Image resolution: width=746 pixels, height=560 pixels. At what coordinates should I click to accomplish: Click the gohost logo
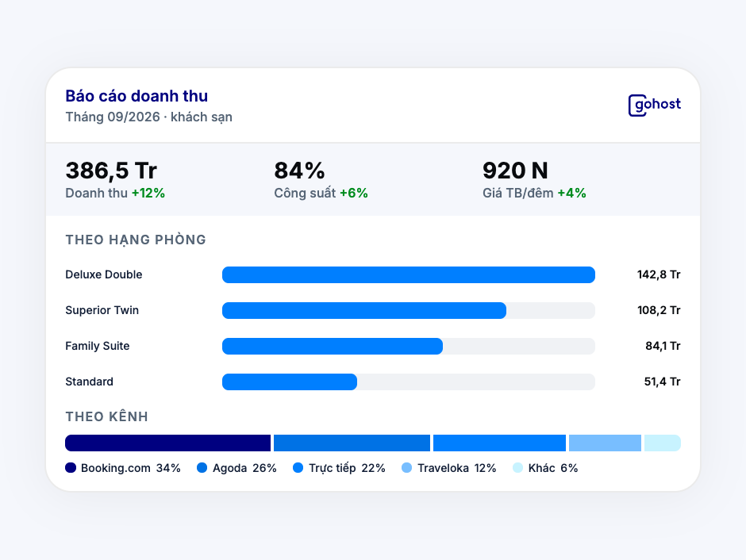point(655,105)
